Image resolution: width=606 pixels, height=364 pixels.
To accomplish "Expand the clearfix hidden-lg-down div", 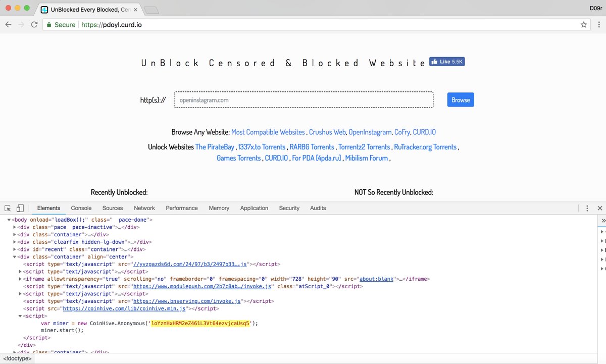I will pos(15,242).
